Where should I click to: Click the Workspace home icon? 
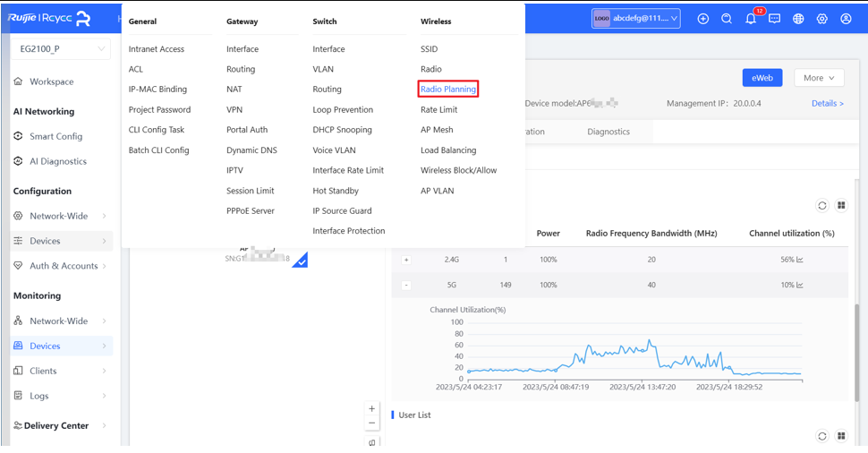[x=18, y=81]
